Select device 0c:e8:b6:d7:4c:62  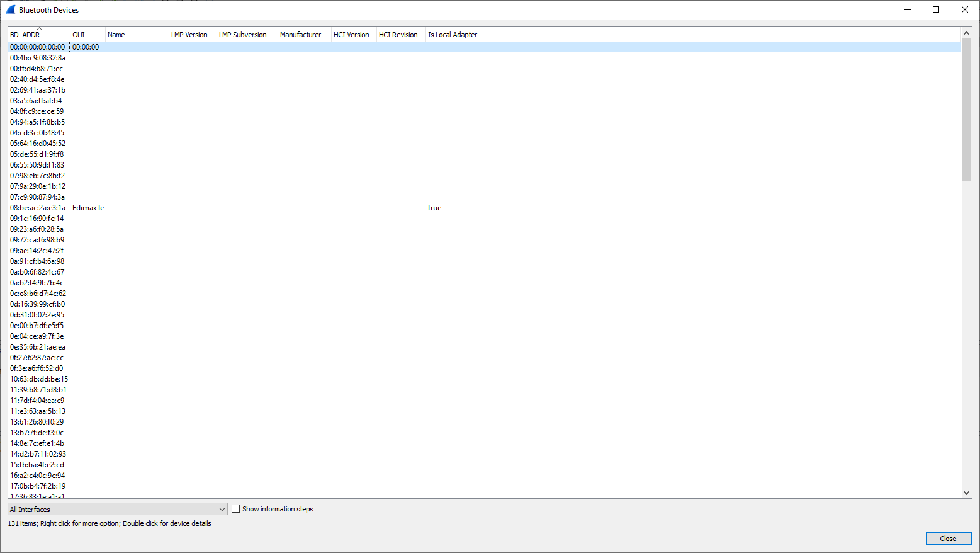(38, 294)
